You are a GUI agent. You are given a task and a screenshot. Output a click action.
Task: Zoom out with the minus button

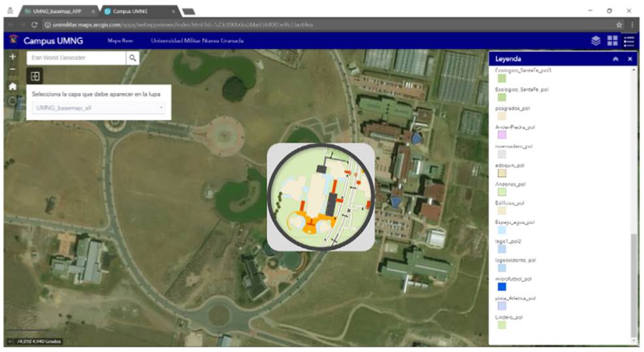pyautogui.click(x=12, y=69)
